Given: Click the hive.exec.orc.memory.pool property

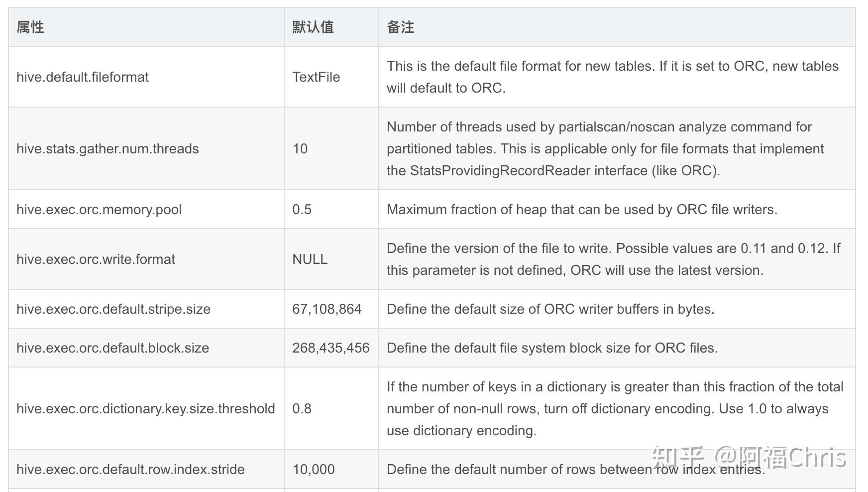Looking at the screenshot, I should pos(99,210).
